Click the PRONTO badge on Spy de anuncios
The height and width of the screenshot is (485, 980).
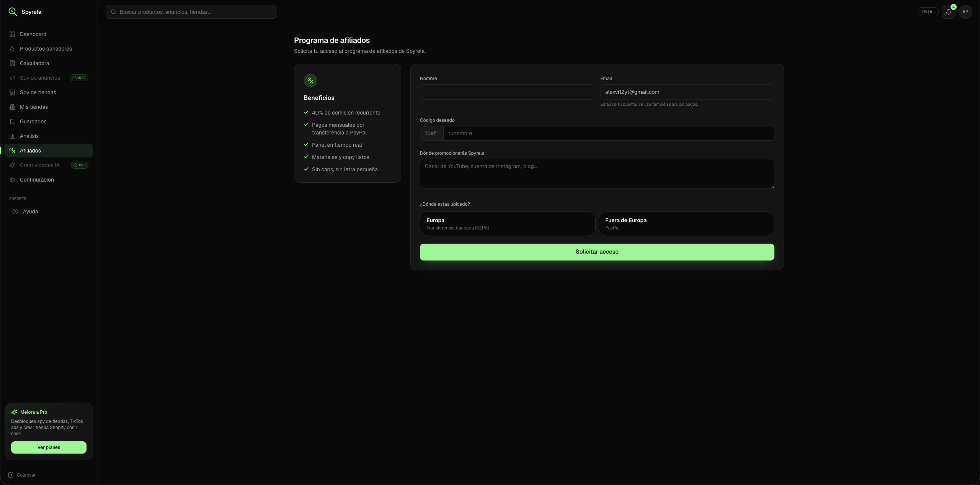(x=79, y=78)
